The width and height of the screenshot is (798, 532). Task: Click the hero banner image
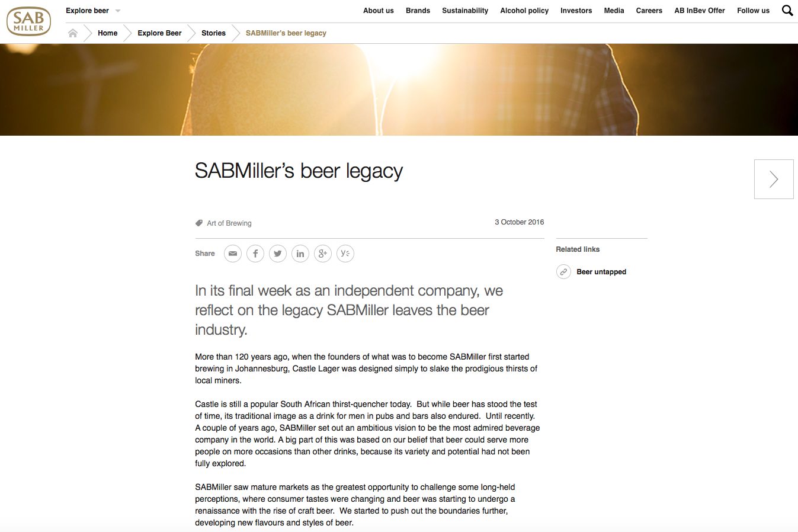(x=399, y=89)
